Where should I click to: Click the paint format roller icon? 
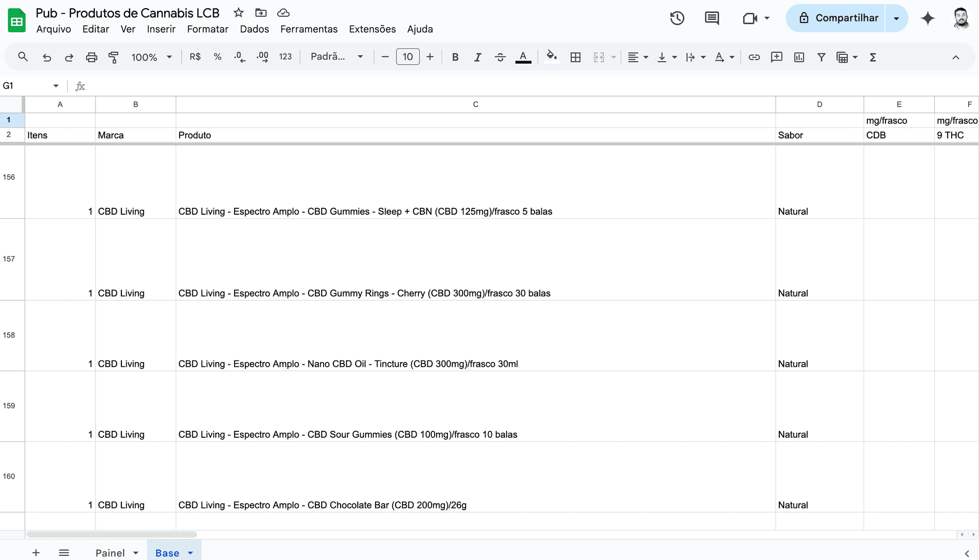pos(114,57)
